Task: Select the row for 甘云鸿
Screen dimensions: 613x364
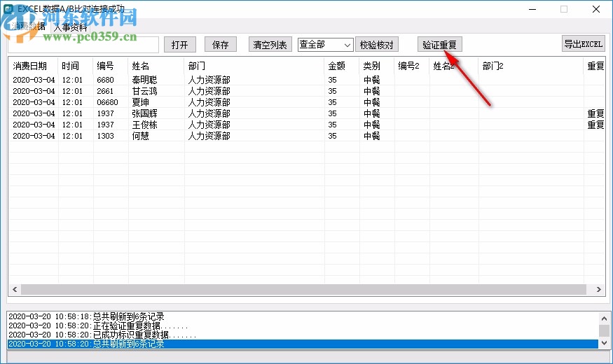Action: coord(307,91)
